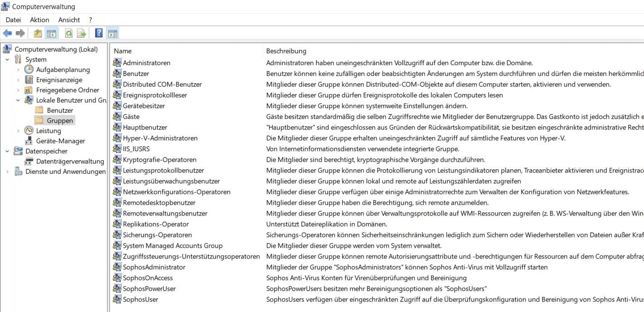The height and width of the screenshot is (312, 644).
Task: Click the Administratoren group icon
Action: 117,62
